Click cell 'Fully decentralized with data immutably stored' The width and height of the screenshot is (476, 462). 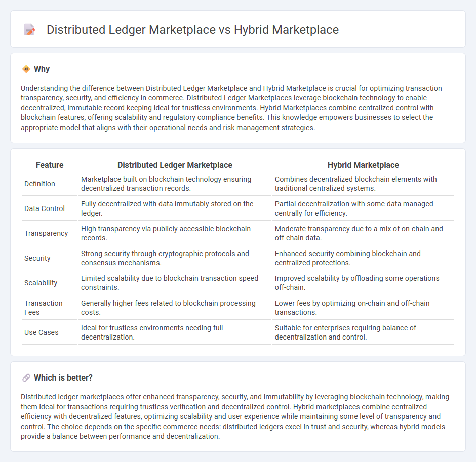[x=175, y=208]
